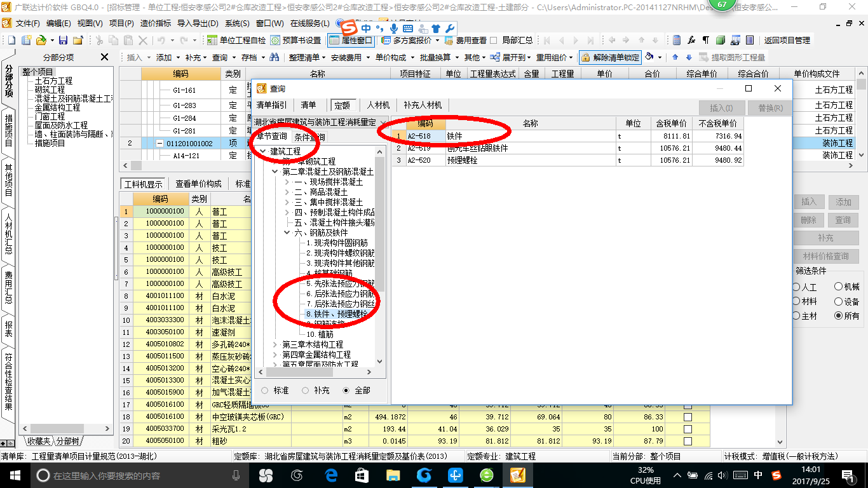Image resolution: width=868 pixels, height=488 pixels.
Task: Select the 全部 radio in query dialog
Action: (x=346, y=390)
